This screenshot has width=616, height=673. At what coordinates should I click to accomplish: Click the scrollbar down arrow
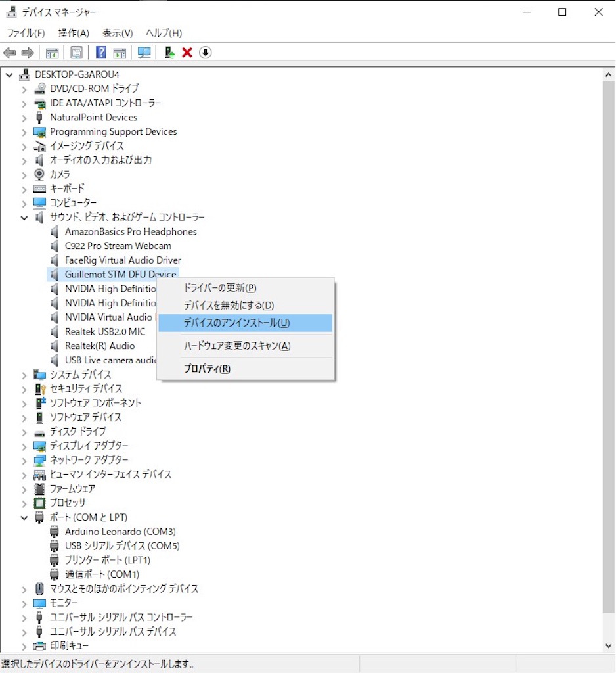[608, 645]
